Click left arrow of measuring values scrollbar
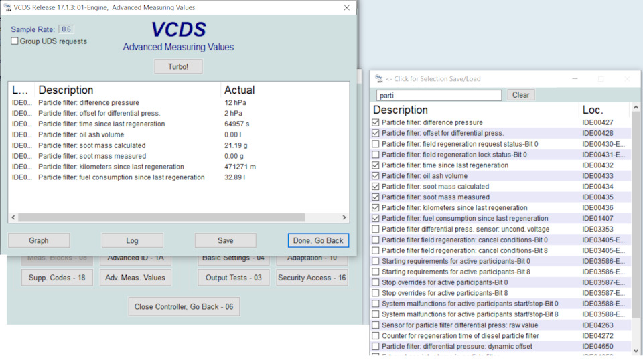Viewport: 643px width, 364px height. point(13,217)
